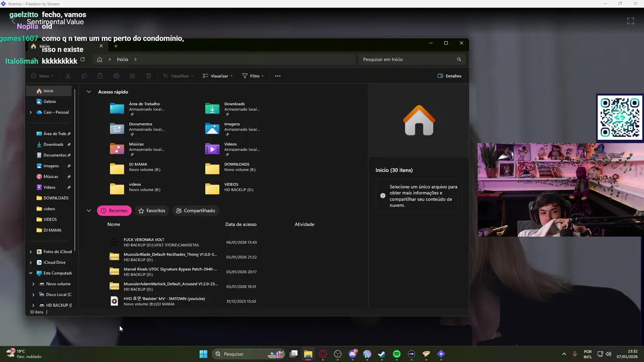Viewport: 644px width, 362px height.
Task: Click the Discord icon in the taskbar
Action: click(x=353, y=354)
